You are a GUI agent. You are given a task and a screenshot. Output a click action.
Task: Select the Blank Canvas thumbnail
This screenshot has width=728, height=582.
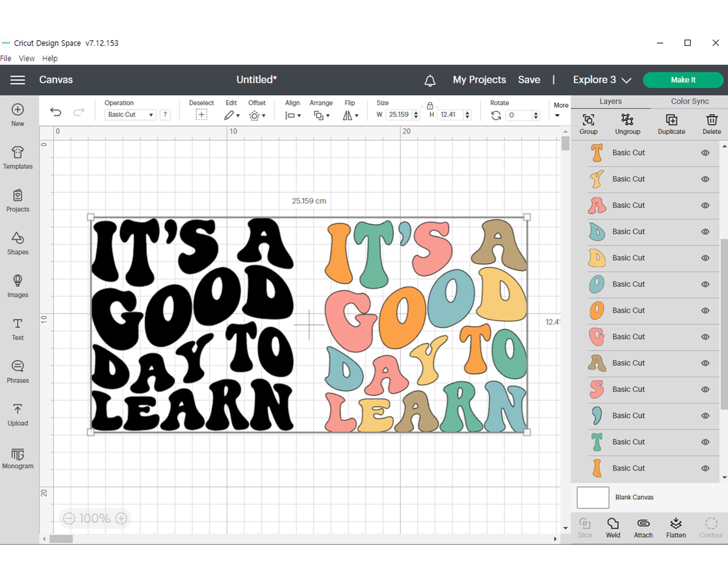click(593, 497)
